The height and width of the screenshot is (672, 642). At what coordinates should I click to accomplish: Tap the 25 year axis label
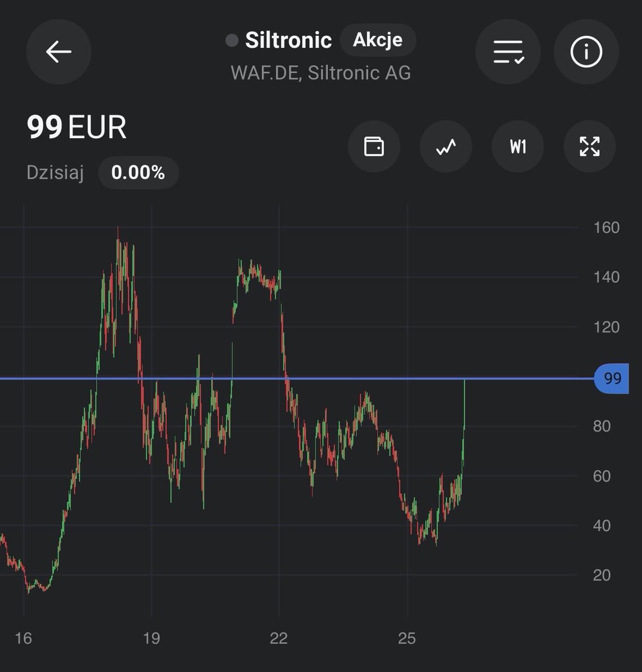(x=407, y=638)
